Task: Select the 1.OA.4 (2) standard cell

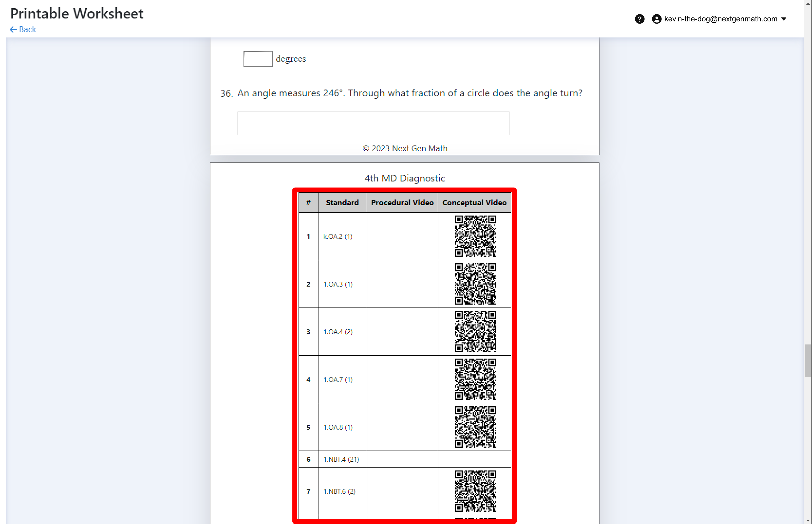Action: point(342,331)
